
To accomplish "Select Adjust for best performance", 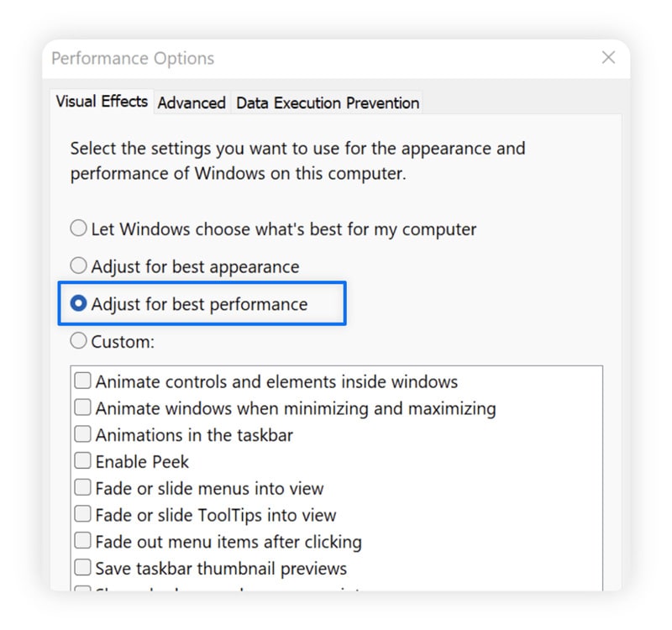I will pos(78,303).
